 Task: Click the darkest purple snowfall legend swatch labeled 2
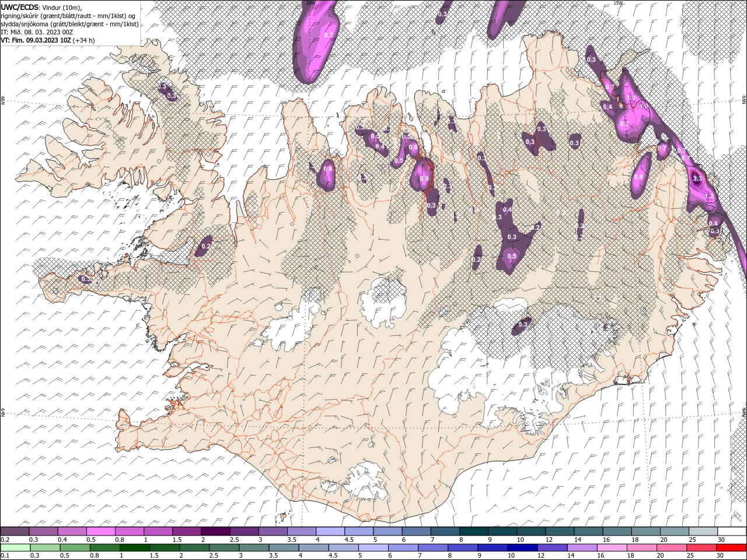(x=215, y=531)
